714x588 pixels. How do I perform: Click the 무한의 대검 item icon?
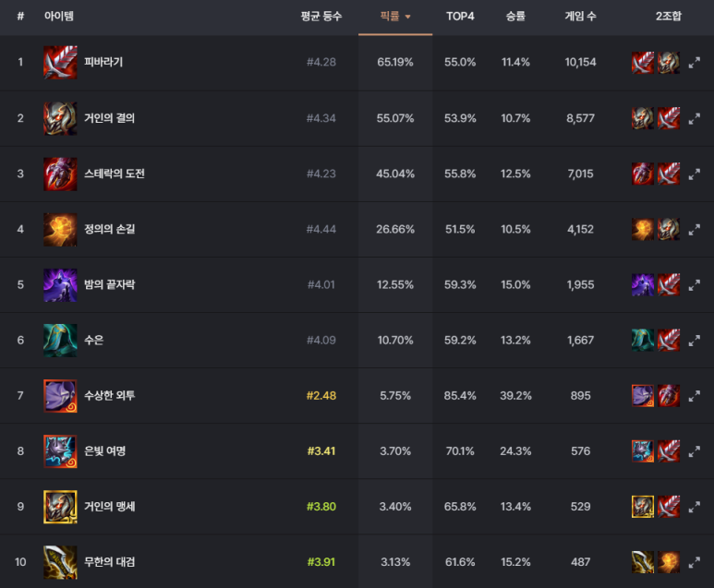point(60,562)
